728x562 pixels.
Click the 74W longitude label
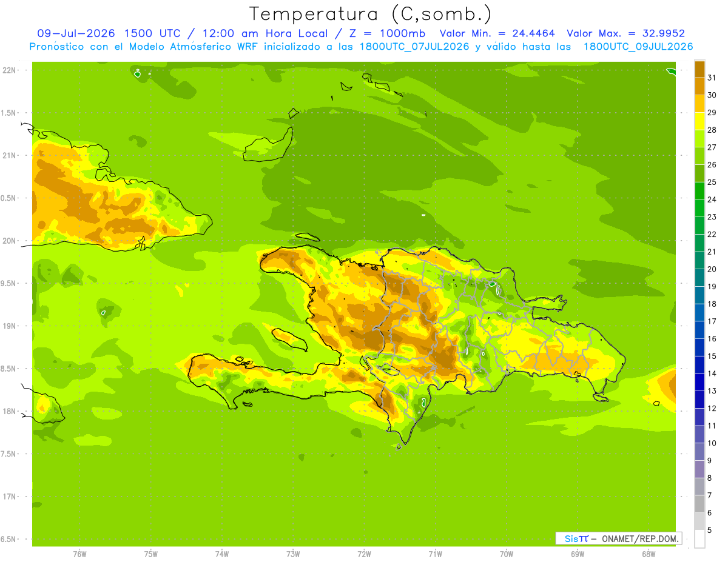coord(222,554)
